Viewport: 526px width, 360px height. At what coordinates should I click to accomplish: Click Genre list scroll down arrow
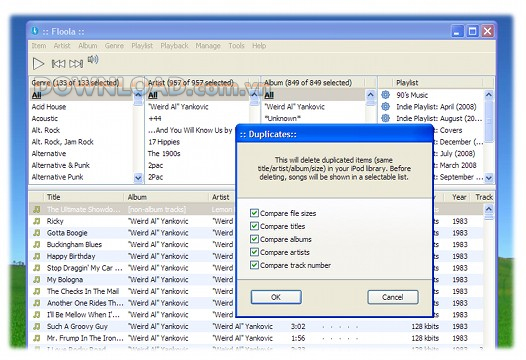pyautogui.click(x=138, y=177)
